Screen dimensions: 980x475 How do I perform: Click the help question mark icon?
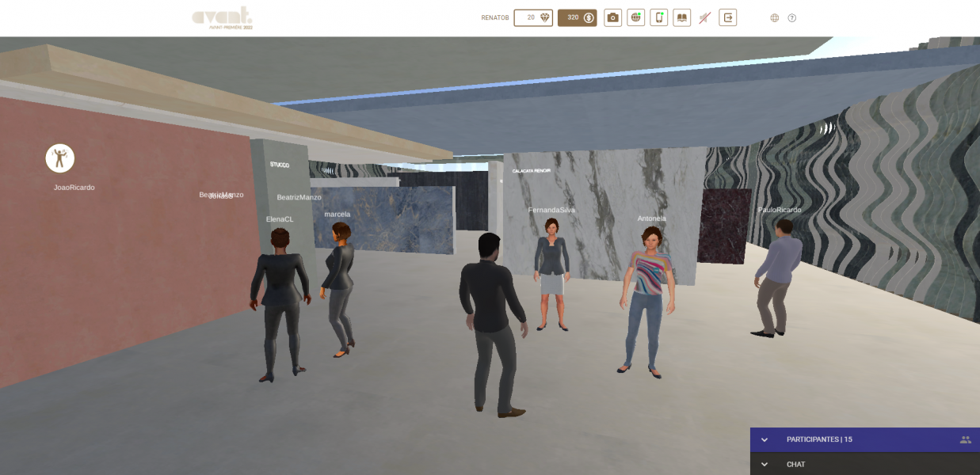tap(791, 17)
